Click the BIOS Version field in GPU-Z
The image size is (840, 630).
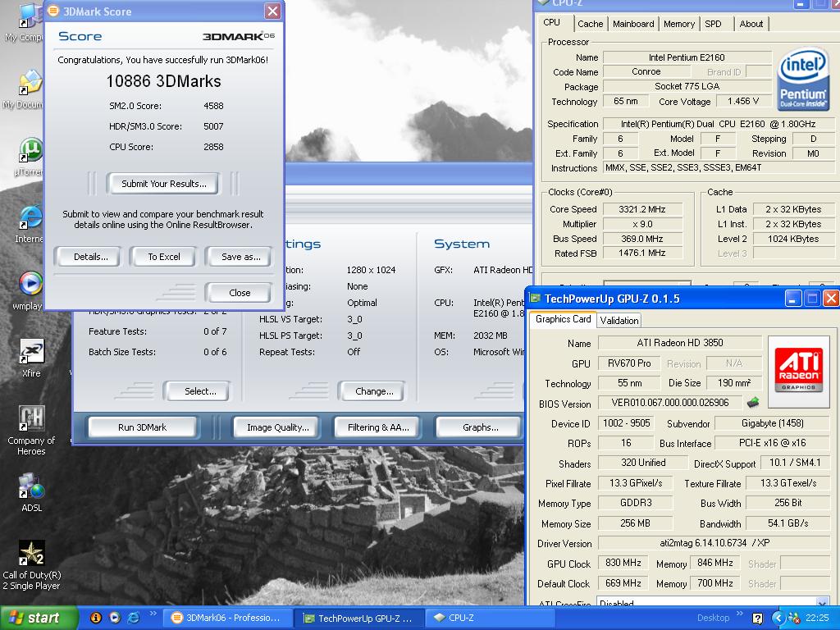[669, 402]
